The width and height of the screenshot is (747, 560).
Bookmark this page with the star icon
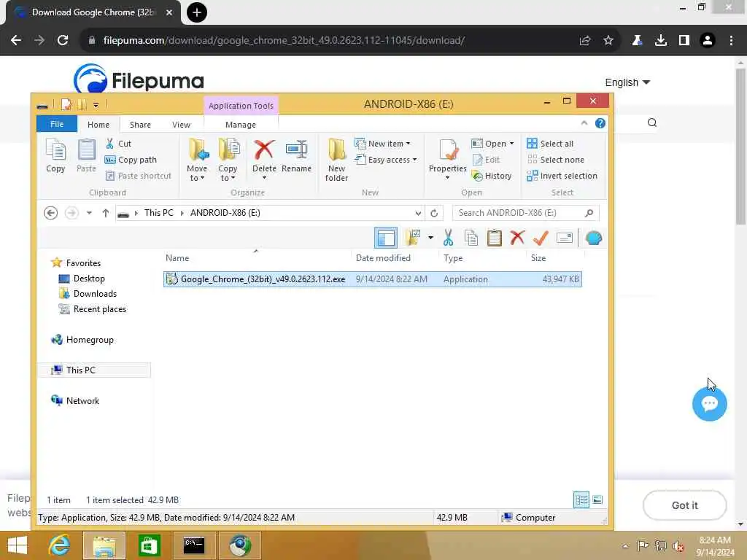tap(608, 41)
